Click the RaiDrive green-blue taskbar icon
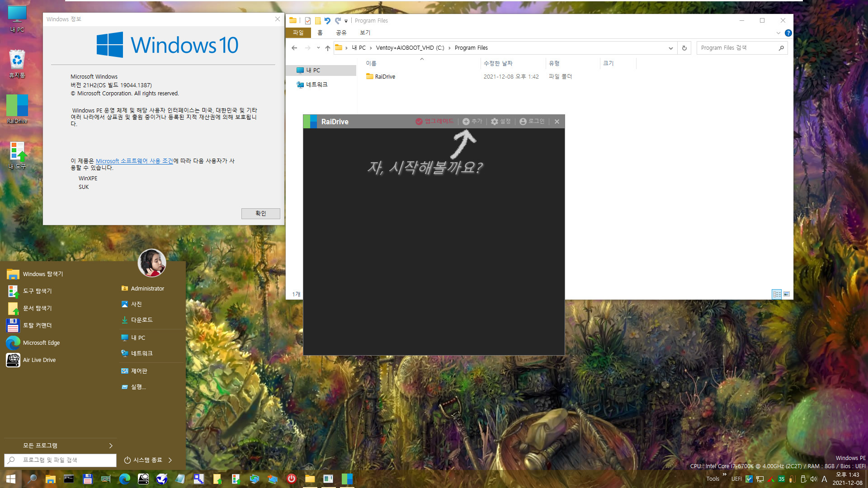Screen dimensions: 868x488 tap(347, 479)
